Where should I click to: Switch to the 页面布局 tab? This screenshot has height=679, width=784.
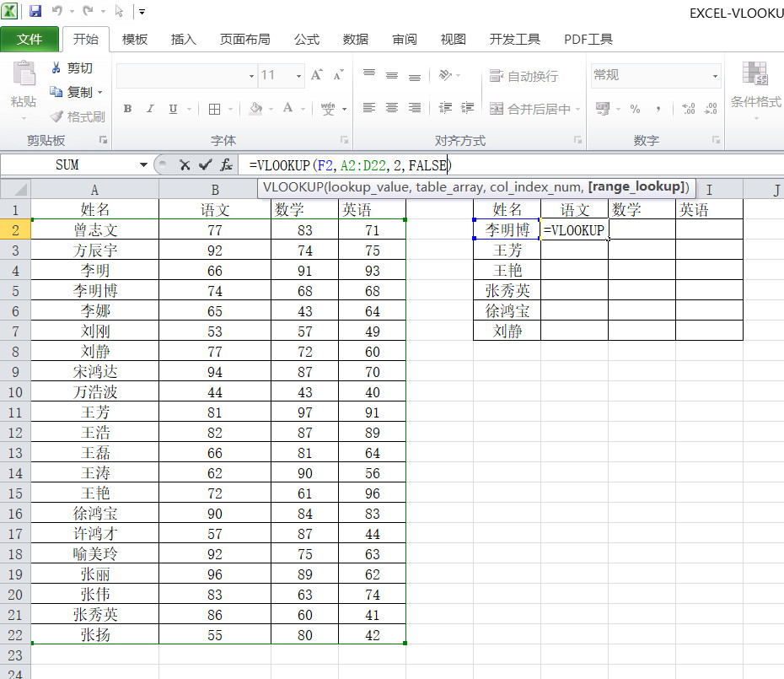point(245,39)
